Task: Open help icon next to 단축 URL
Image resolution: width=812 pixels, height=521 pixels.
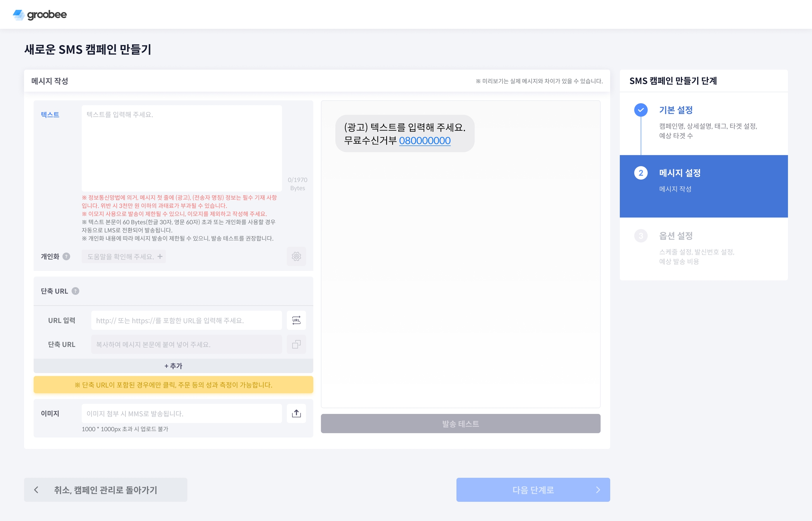Action: [x=75, y=291]
